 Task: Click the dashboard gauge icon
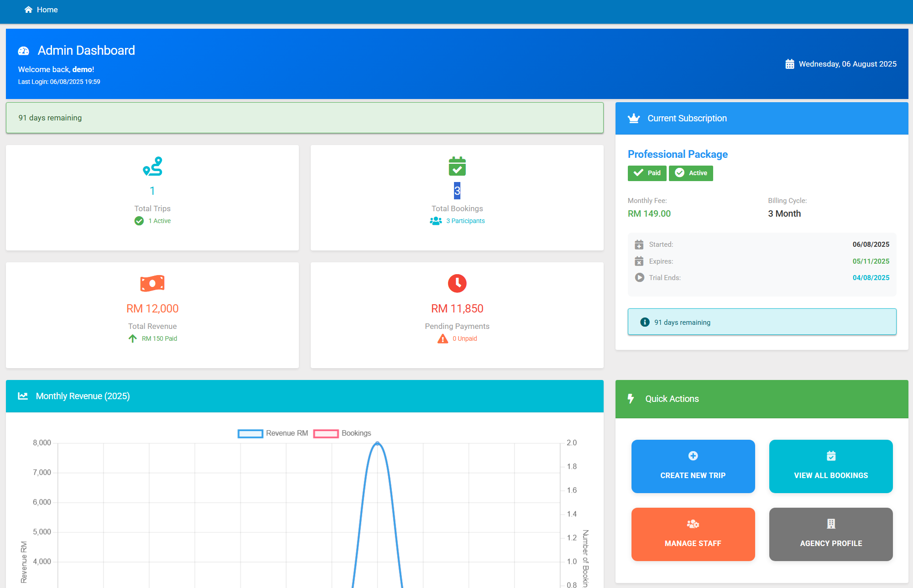[x=23, y=51]
